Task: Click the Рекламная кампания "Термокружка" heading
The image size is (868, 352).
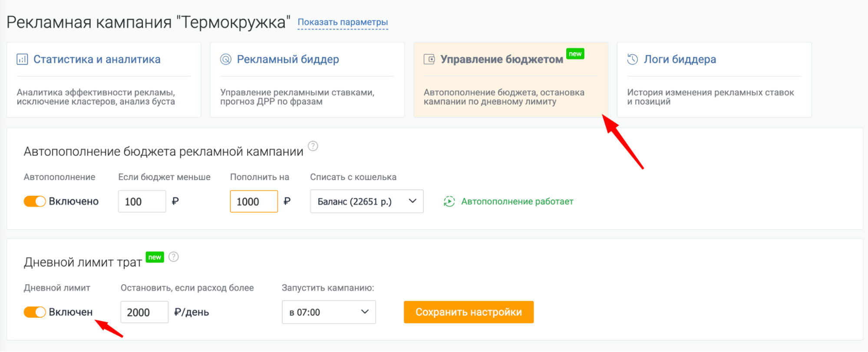Action: tap(149, 22)
